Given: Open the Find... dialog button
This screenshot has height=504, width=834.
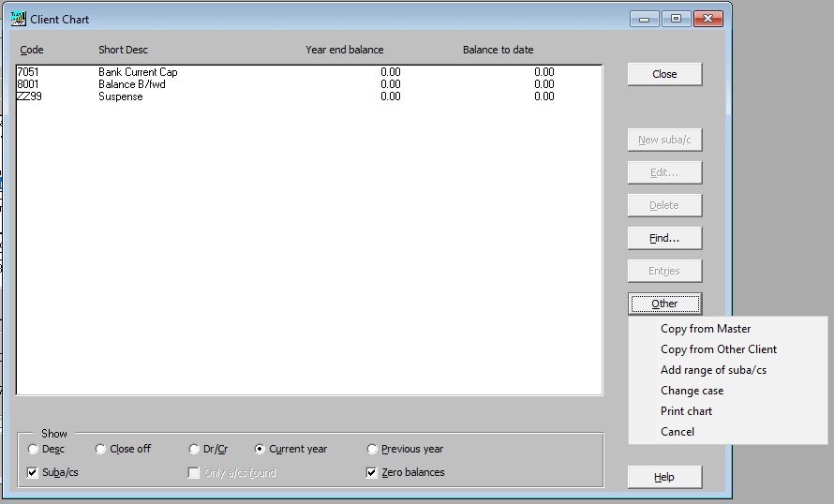Looking at the screenshot, I should pyautogui.click(x=665, y=238).
